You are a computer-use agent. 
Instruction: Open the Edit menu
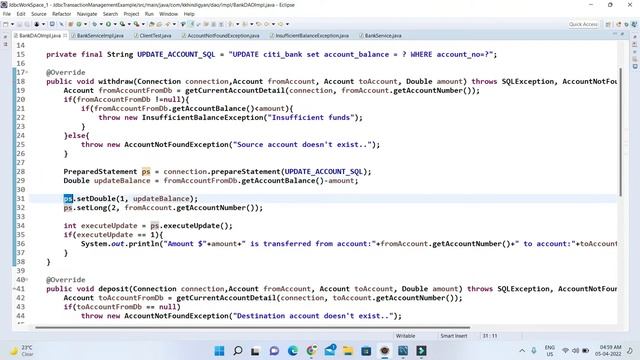coord(21,14)
